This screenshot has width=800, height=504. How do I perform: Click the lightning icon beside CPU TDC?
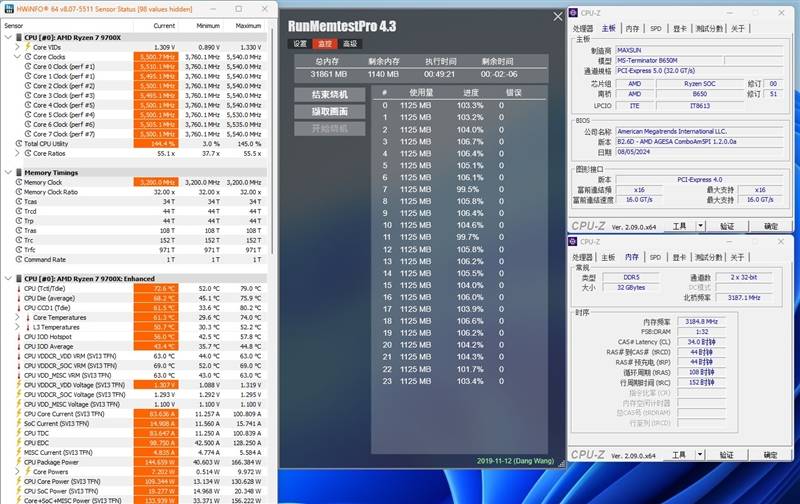pos(17,431)
